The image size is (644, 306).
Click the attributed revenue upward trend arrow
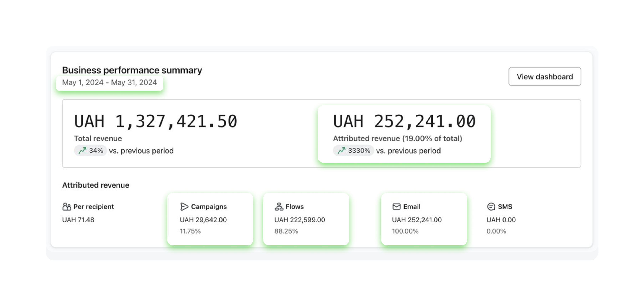[x=341, y=151]
